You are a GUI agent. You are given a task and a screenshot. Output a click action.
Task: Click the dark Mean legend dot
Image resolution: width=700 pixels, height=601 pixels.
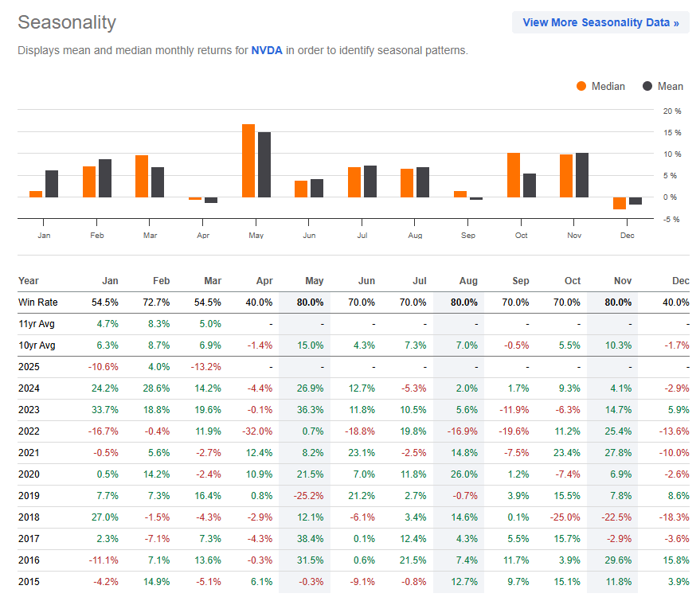[645, 86]
